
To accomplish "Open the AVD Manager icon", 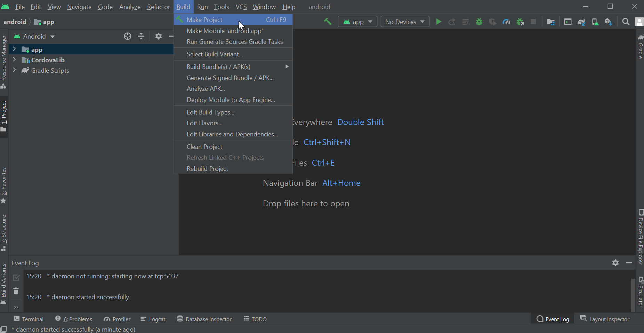I will coord(595,22).
